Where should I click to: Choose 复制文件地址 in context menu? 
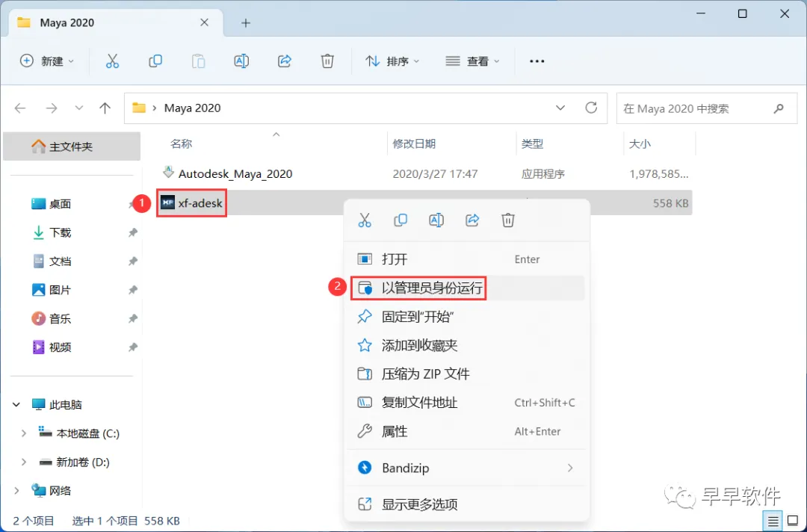(466, 403)
